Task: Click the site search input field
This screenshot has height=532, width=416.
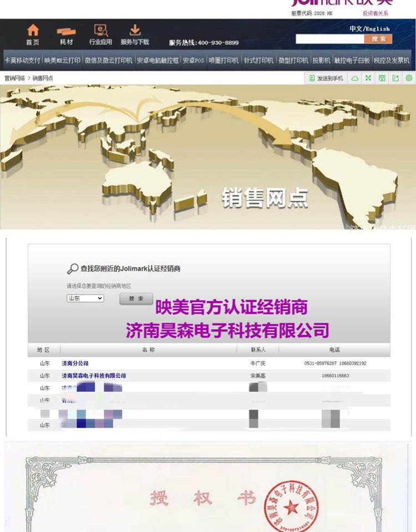Action: tap(329, 39)
